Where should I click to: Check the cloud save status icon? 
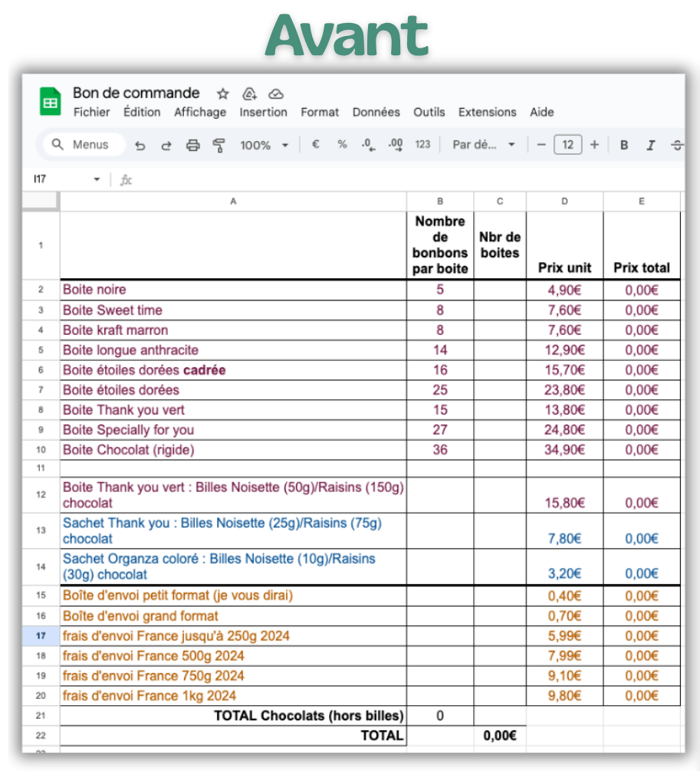(276, 94)
